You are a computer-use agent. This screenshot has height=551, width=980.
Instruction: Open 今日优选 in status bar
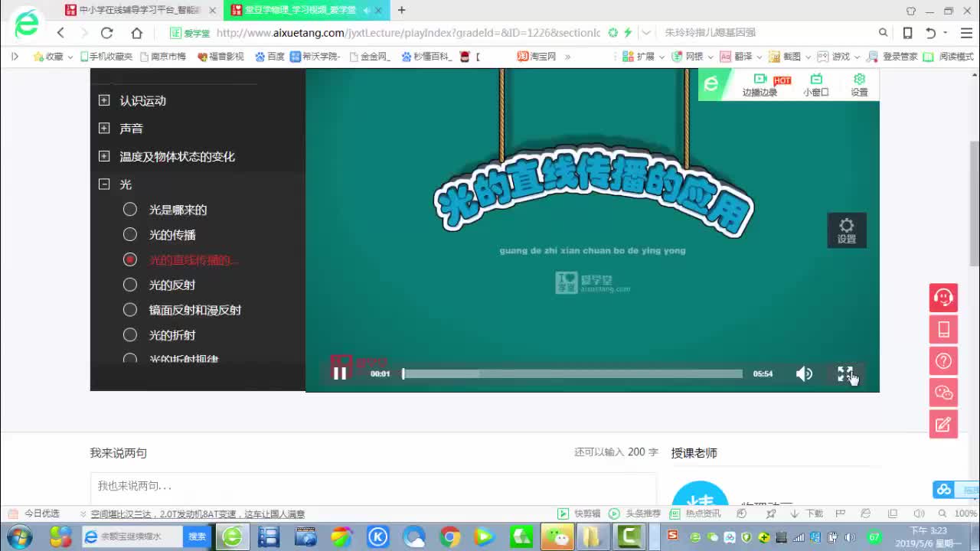click(34, 514)
